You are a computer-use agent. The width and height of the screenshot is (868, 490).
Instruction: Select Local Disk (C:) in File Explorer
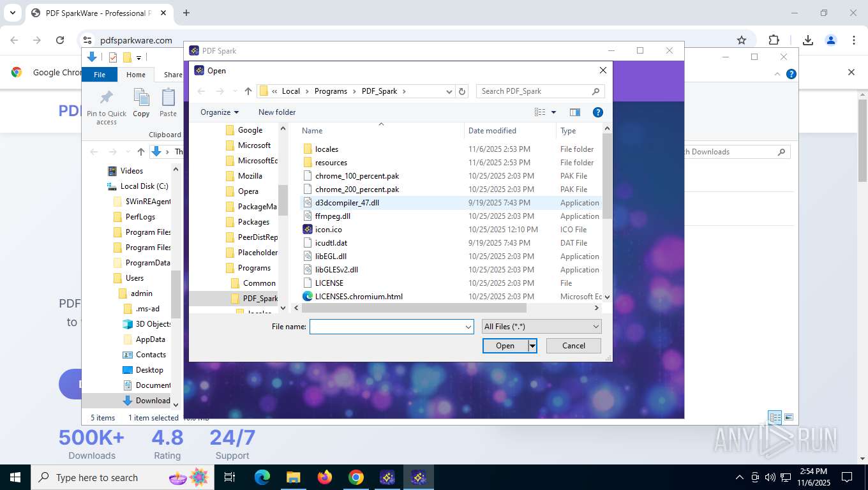[x=144, y=186]
